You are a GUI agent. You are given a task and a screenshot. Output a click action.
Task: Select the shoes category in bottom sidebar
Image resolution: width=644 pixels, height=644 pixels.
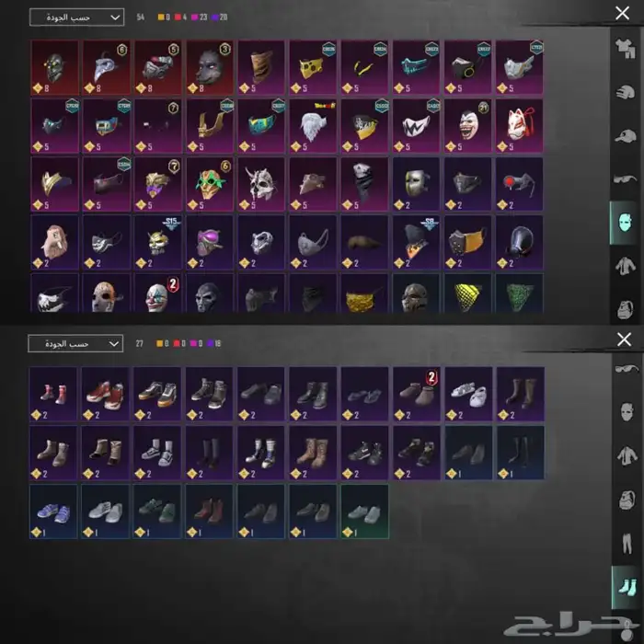pos(627,587)
